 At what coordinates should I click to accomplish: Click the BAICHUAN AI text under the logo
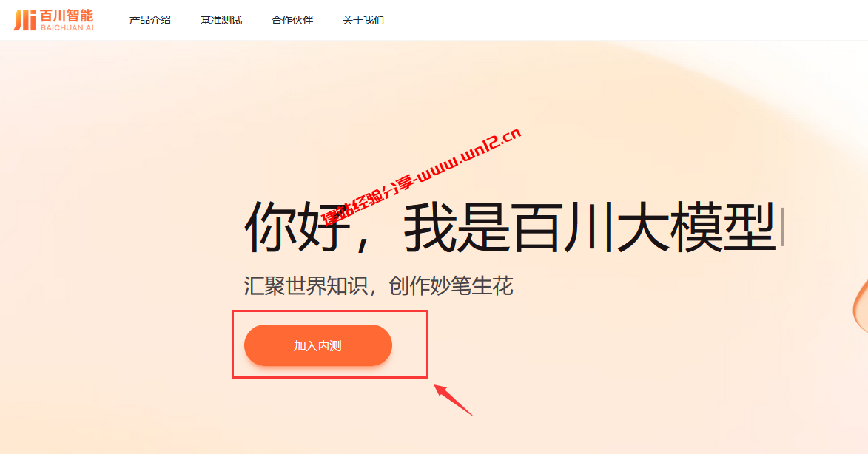point(67,27)
